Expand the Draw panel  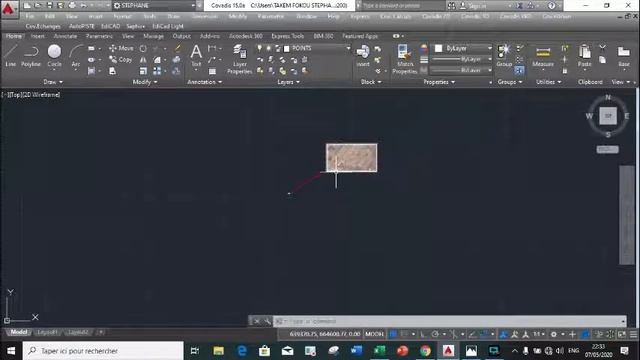[53, 82]
